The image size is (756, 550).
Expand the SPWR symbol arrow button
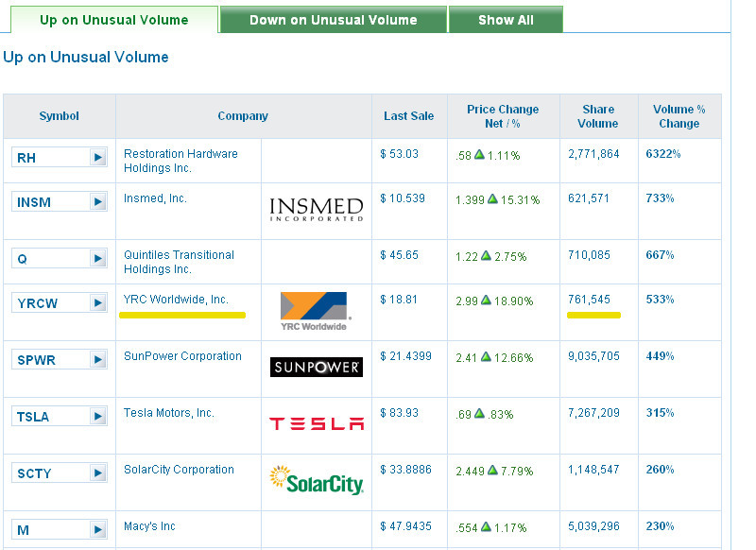click(x=98, y=360)
